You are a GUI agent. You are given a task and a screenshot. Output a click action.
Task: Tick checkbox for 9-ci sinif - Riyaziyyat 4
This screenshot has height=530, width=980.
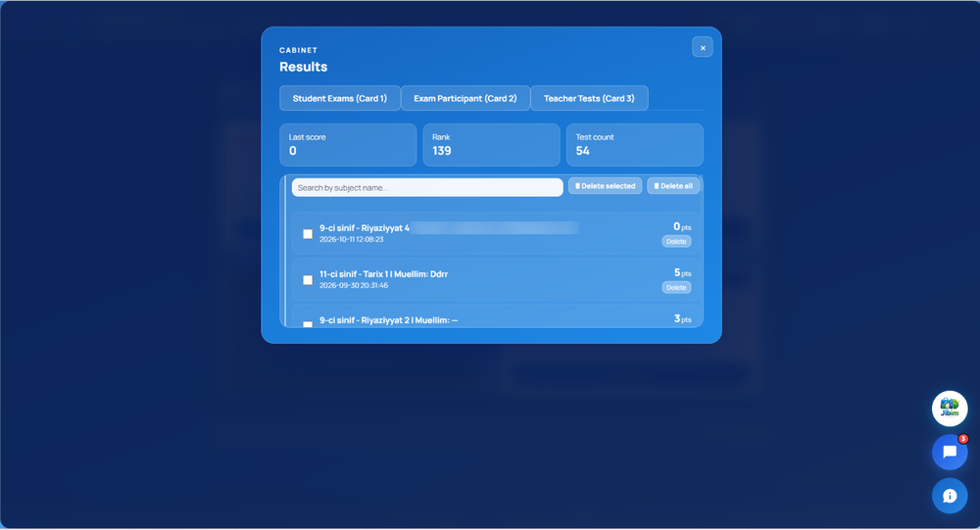308,234
